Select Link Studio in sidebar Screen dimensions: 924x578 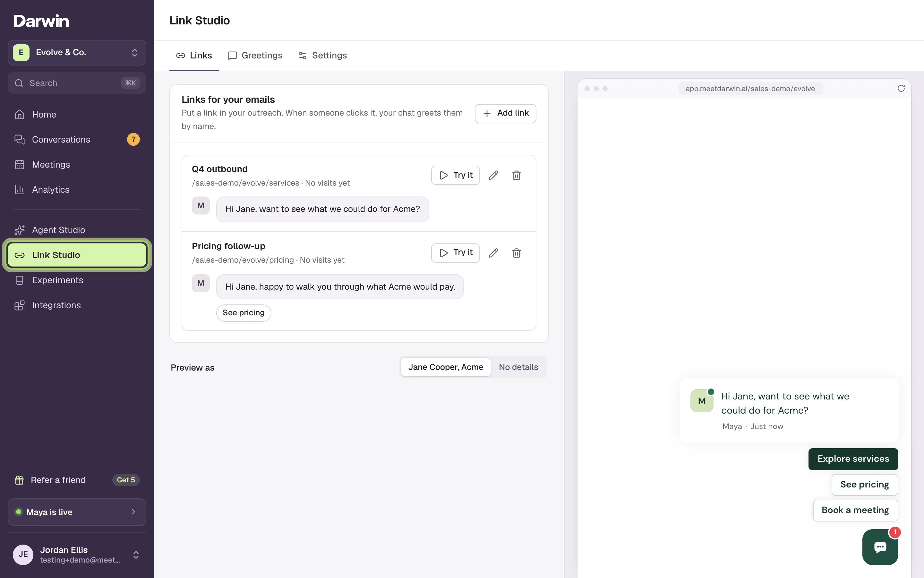(77, 255)
